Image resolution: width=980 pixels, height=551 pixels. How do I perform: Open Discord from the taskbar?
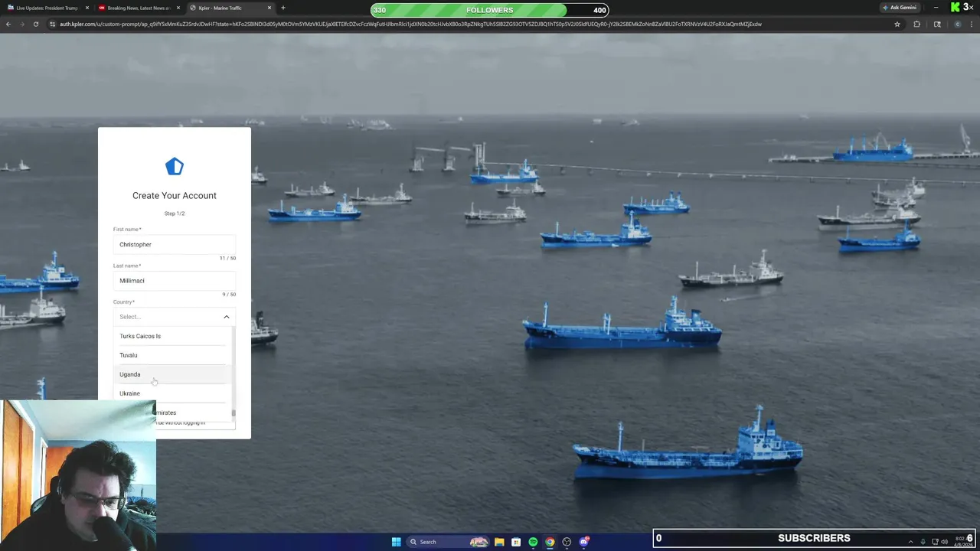coord(584,542)
